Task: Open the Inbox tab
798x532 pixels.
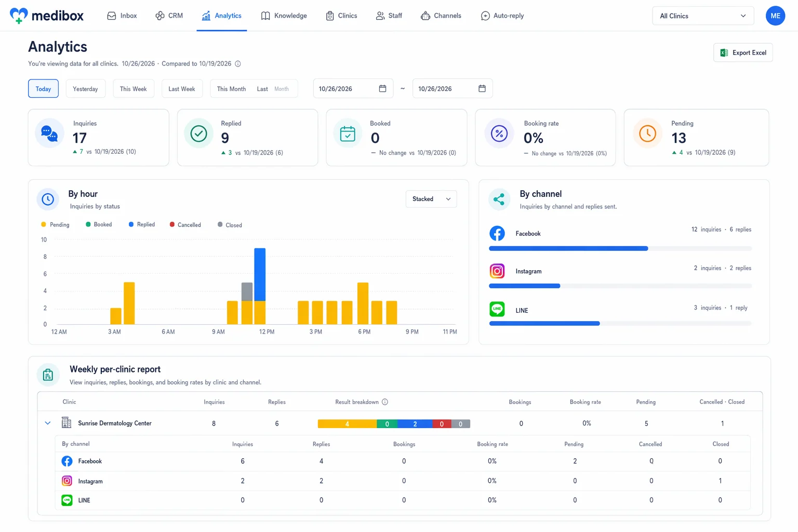Action: pos(122,16)
